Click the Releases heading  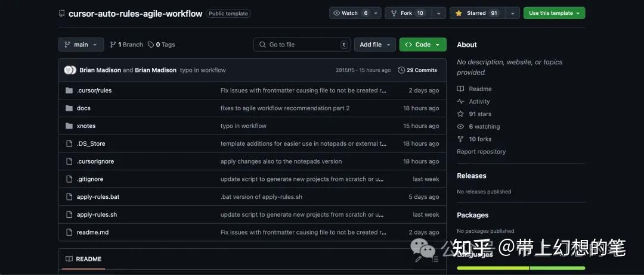click(x=472, y=176)
